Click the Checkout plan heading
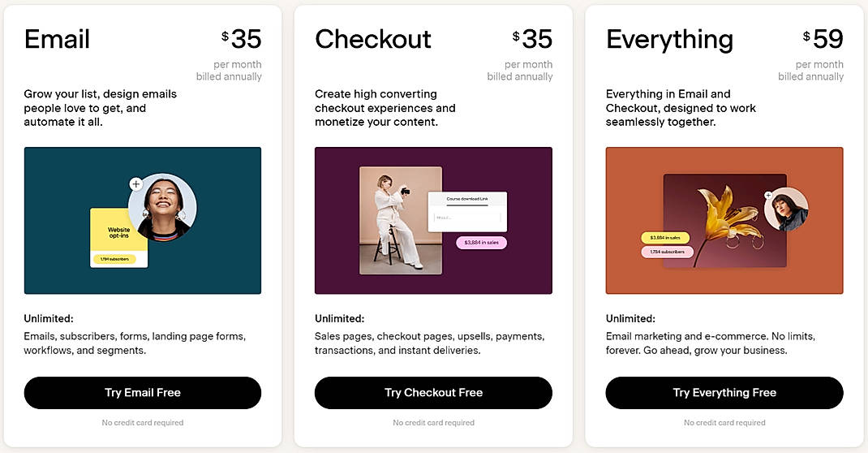The height and width of the screenshot is (453, 868). (x=372, y=39)
